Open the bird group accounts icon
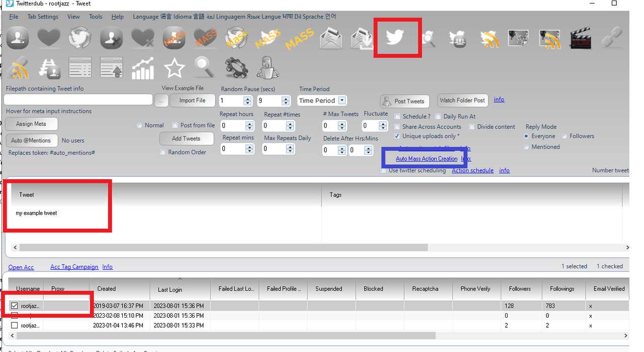644x352 pixels. (458, 38)
